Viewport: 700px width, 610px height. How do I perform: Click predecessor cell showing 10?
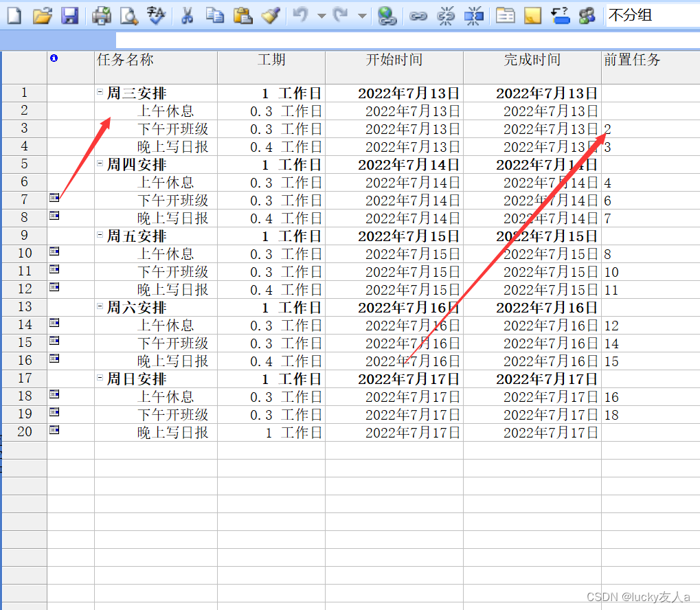pos(651,271)
